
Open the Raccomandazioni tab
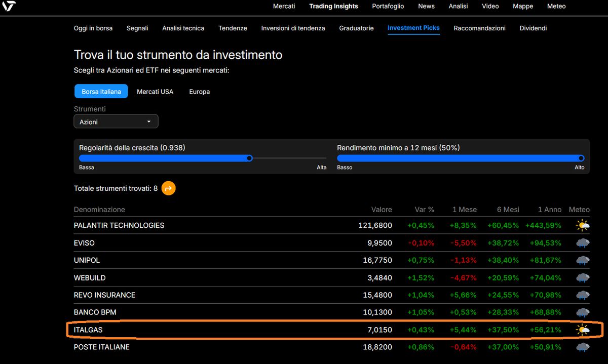(479, 28)
